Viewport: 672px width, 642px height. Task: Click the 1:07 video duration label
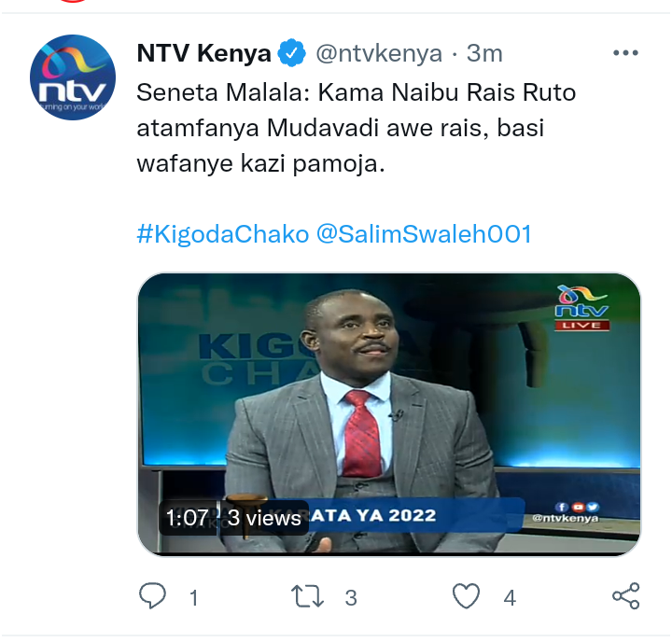click(188, 518)
